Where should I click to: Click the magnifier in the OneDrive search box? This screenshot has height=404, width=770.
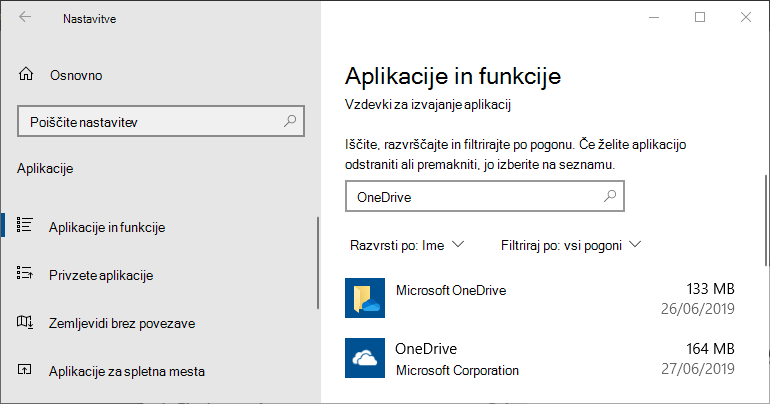click(609, 196)
